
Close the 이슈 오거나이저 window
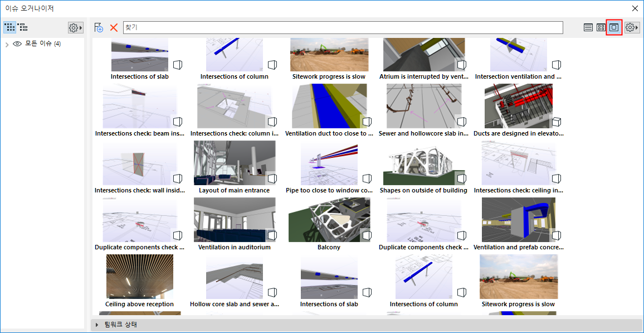pos(635,8)
